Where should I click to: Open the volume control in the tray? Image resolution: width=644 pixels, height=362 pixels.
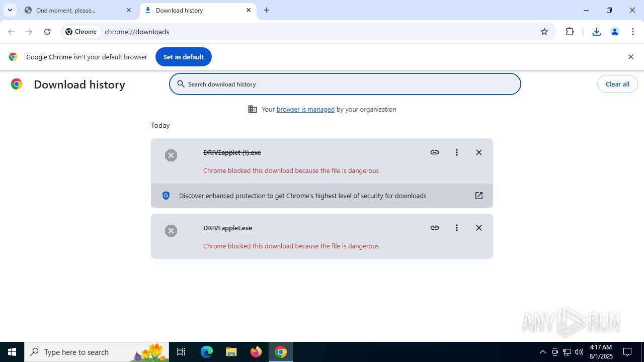pos(579,352)
